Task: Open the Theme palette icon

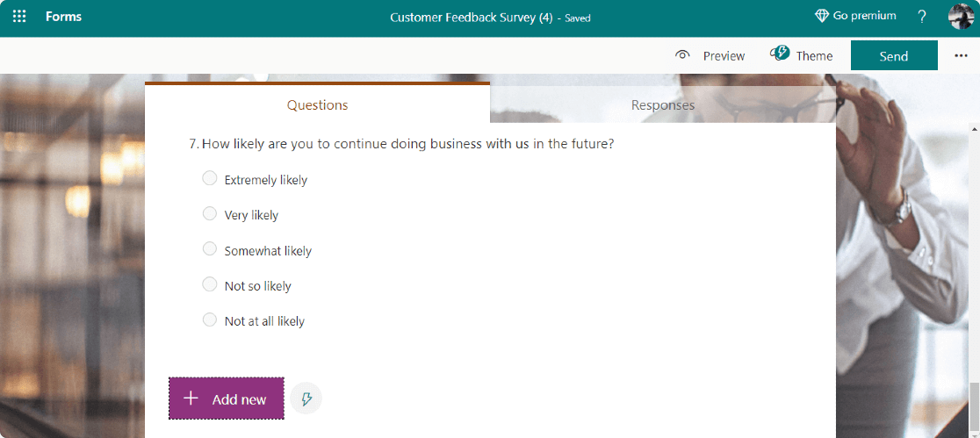Action: point(780,54)
